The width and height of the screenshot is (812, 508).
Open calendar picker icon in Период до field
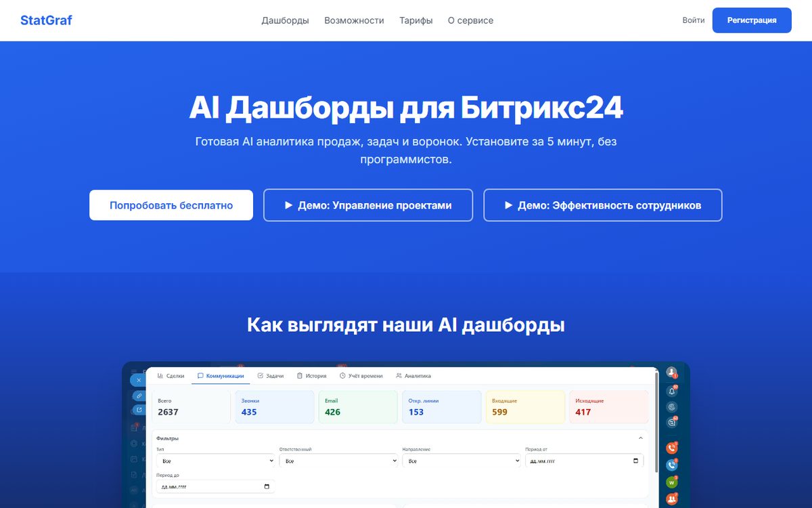pyautogui.click(x=267, y=486)
